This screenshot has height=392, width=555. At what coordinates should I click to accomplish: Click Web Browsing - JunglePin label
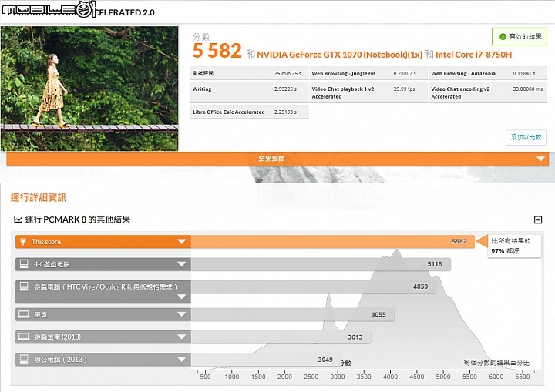pyautogui.click(x=343, y=74)
